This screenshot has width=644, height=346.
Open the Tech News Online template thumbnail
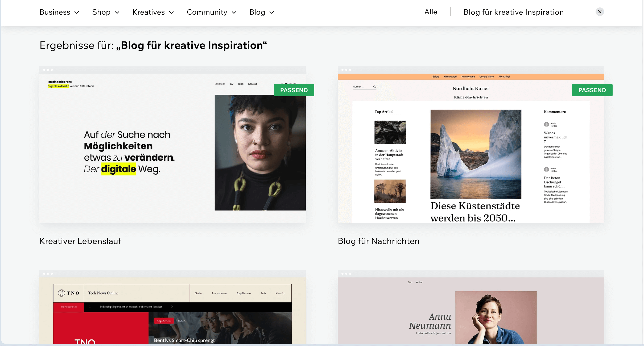click(x=172, y=307)
